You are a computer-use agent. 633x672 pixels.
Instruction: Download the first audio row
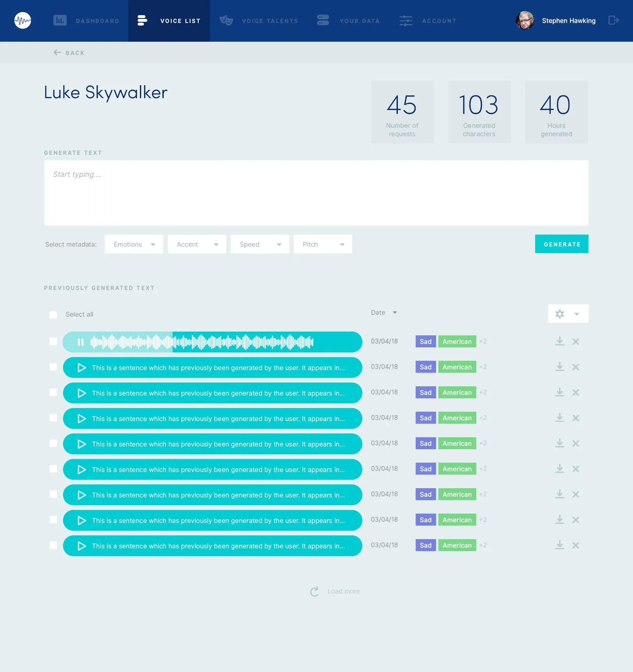tap(560, 341)
